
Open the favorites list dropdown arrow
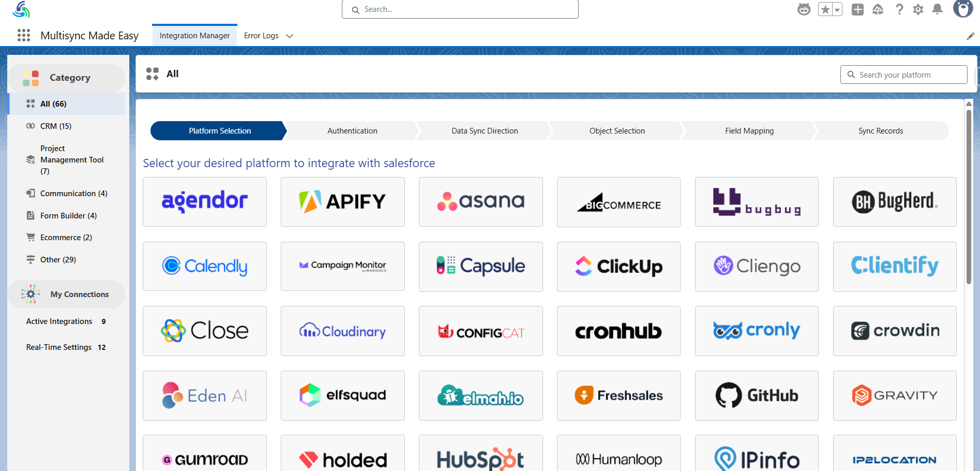tap(837, 9)
